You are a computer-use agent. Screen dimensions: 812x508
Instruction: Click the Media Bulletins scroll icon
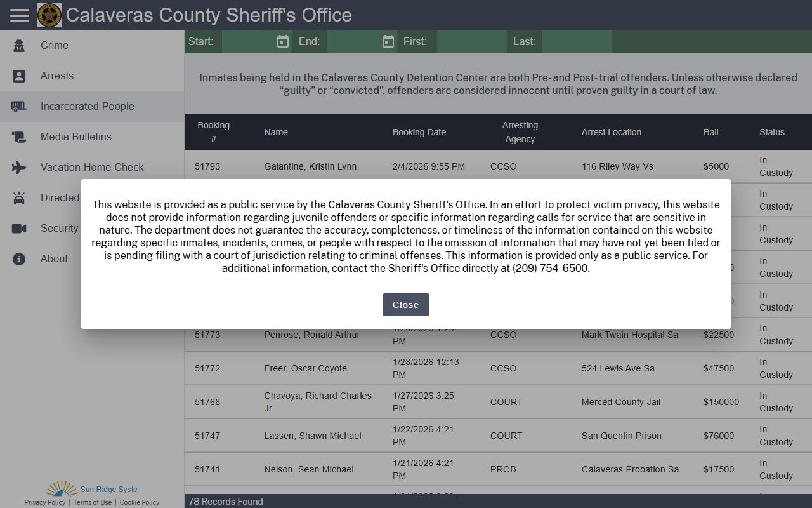point(19,137)
